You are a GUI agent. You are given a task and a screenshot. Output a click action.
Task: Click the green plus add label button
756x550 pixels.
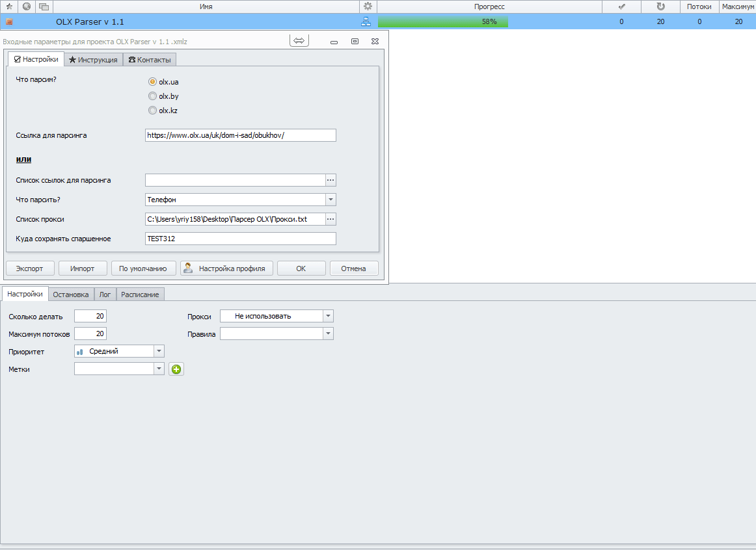pyautogui.click(x=176, y=369)
